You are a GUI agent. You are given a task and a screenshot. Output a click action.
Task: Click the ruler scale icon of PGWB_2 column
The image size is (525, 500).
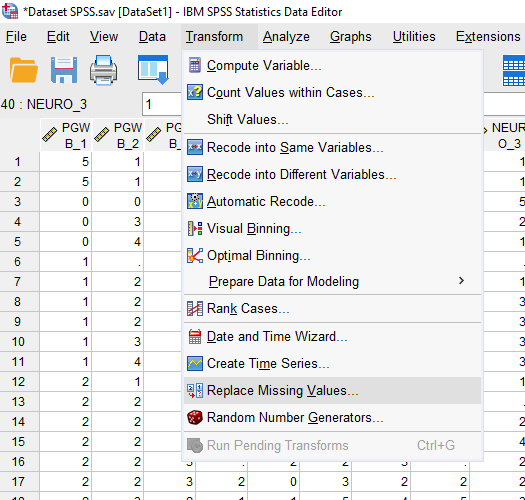click(101, 135)
